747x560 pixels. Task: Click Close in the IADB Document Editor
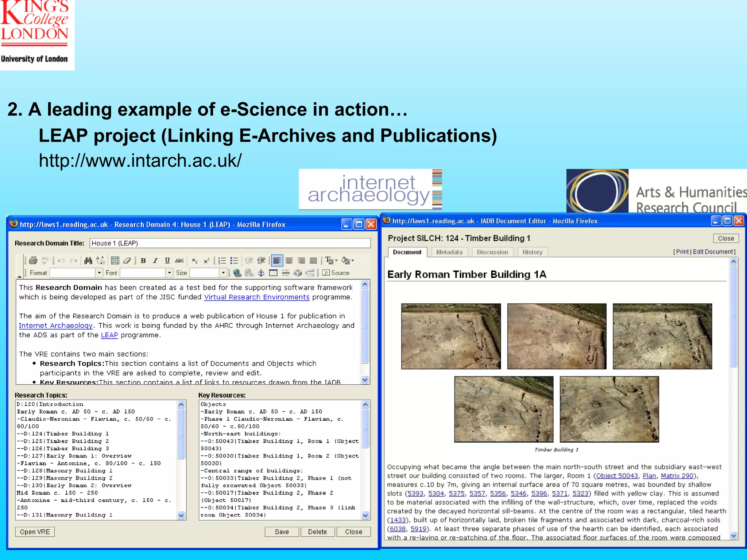pos(726,238)
